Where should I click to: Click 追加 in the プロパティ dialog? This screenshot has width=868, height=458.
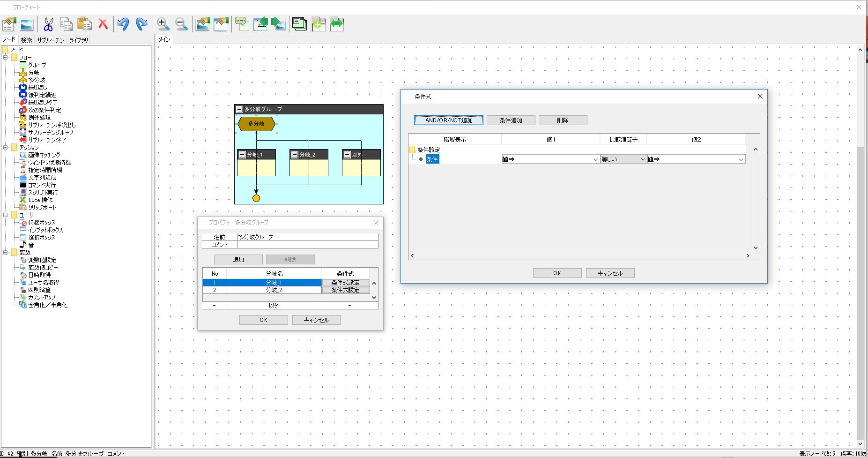coord(238,260)
